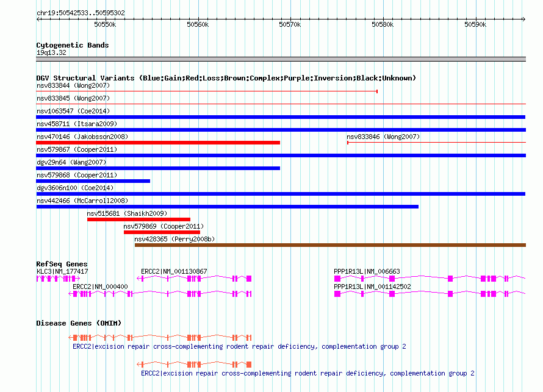Click nsv579867 (Cooper2011) label

click(77, 149)
